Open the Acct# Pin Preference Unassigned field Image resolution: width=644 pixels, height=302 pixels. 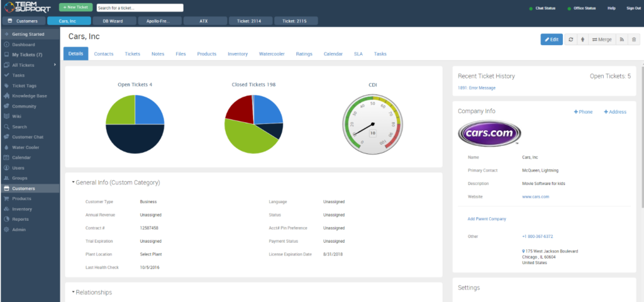click(x=334, y=228)
